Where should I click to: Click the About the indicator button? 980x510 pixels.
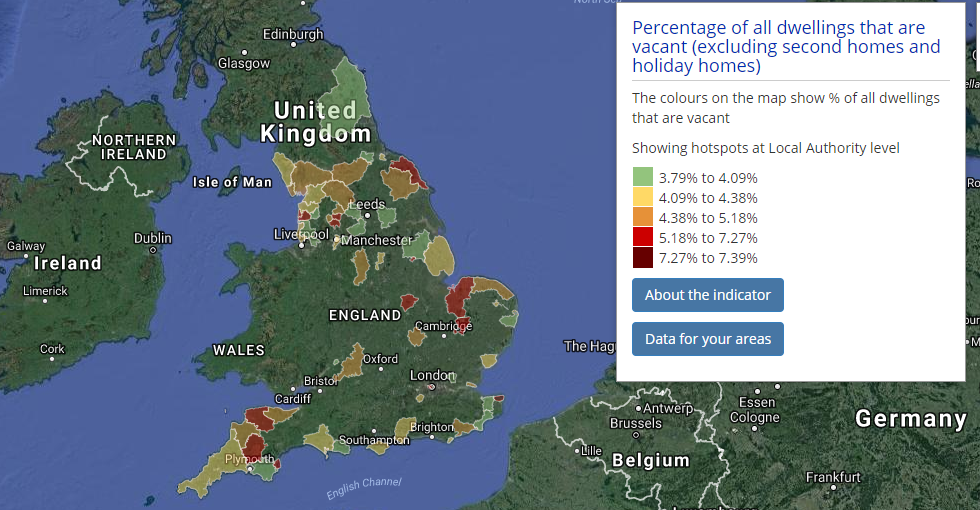click(x=708, y=295)
